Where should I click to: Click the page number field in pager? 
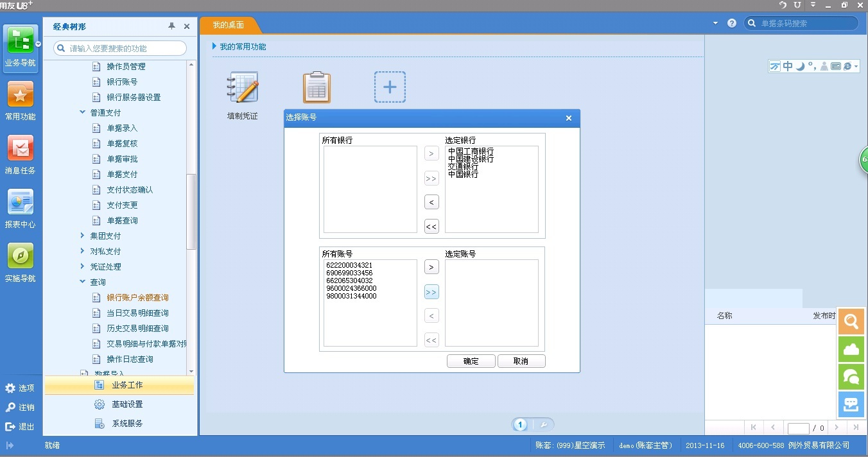click(x=799, y=428)
